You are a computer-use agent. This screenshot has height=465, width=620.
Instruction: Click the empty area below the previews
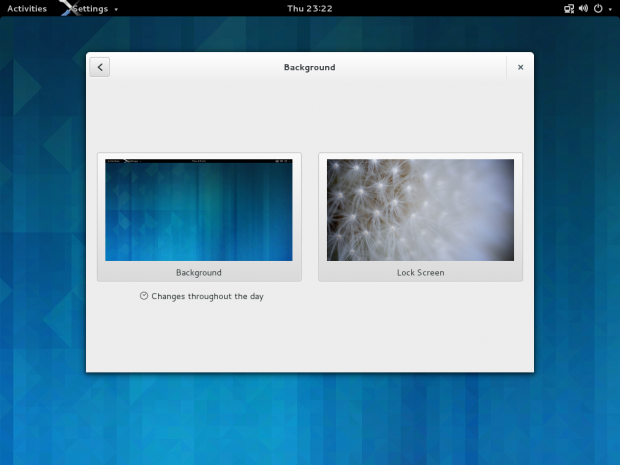point(310,340)
